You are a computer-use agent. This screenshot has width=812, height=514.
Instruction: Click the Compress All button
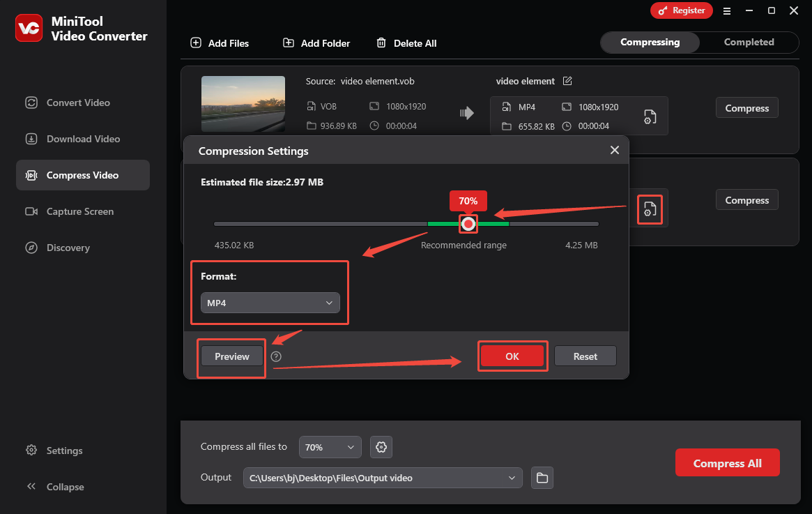pos(727,462)
